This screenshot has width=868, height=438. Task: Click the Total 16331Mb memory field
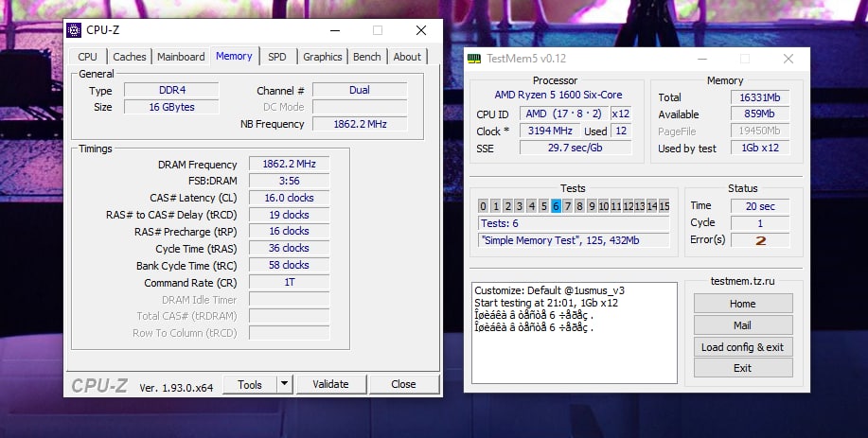click(x=760, y=97)
